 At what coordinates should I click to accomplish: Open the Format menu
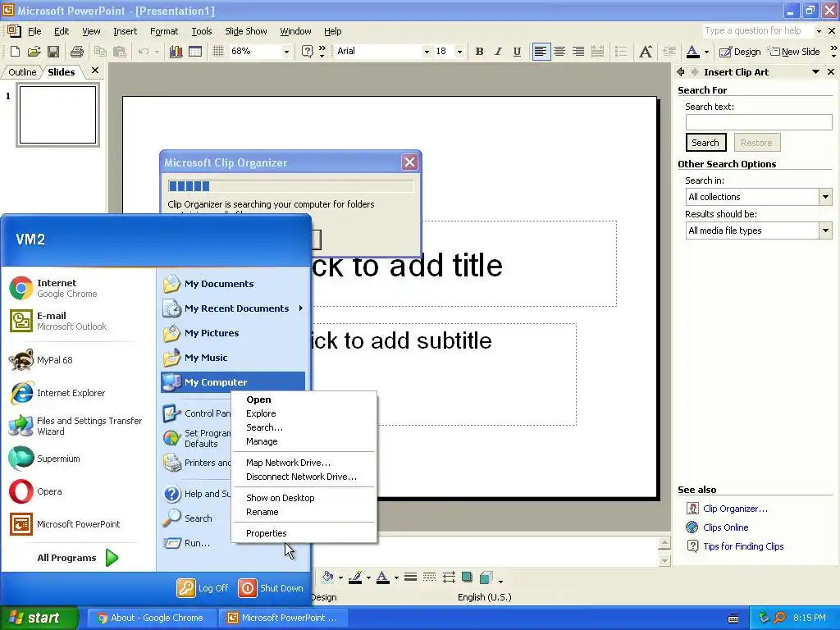164,31
